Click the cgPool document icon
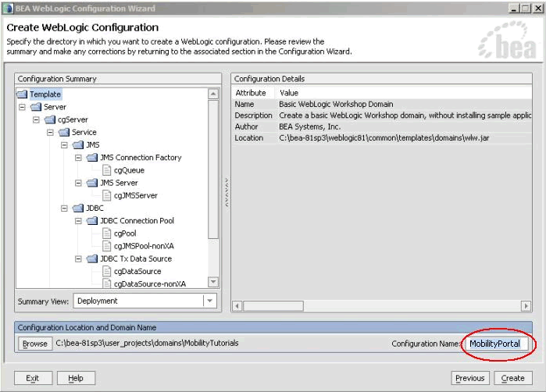Screen dimensions: 546x392 point(107,233)
